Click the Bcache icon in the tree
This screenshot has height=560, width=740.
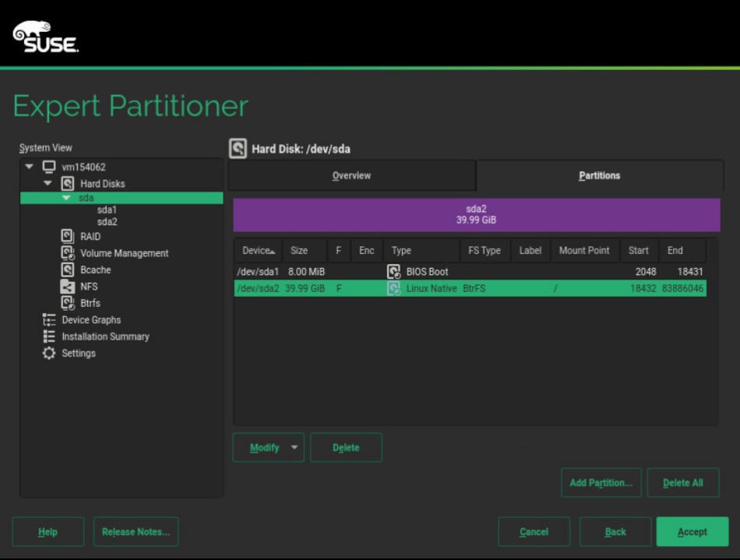68,269
